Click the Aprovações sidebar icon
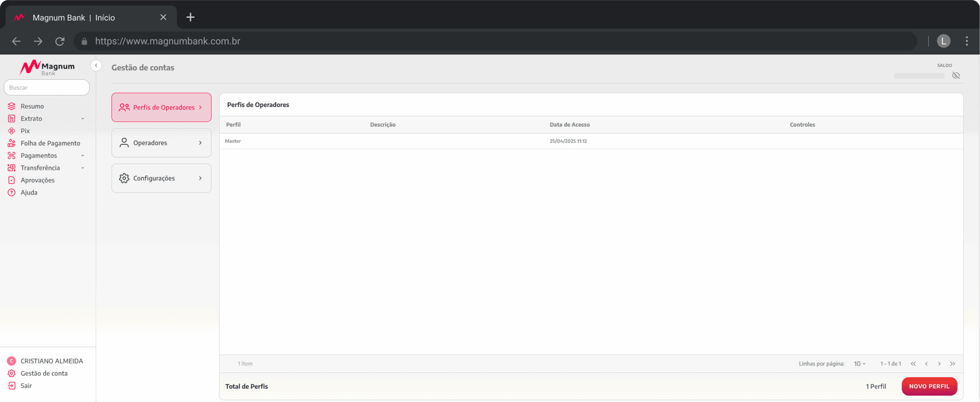The image size is (980, 402). coord(11,180)
